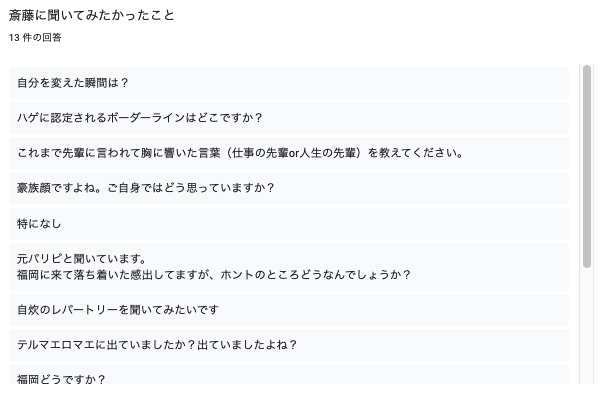Click the '13 件の回答' count text
Viewport: 600px width, 397px height.
coord(35,38)
